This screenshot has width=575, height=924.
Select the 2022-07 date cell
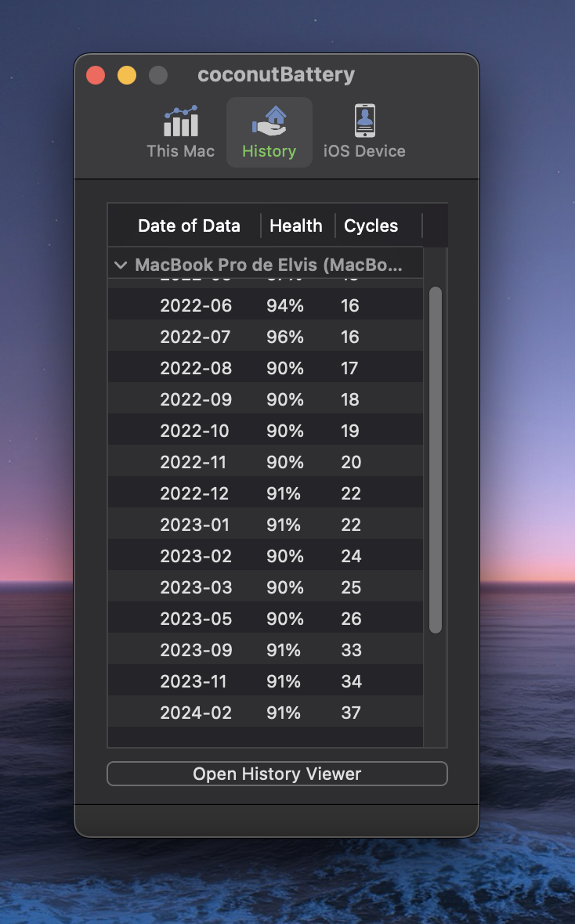pyautogui.click(x=195, y=337)
